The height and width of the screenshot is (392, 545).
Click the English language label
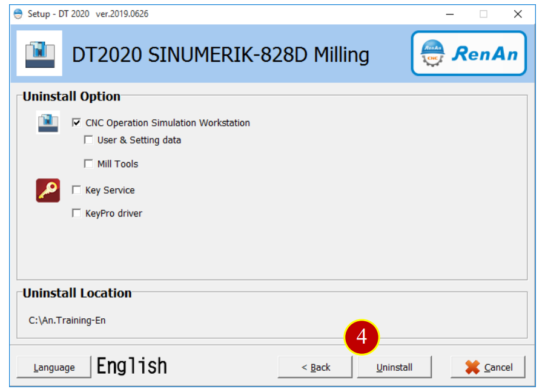click(132, 366)
